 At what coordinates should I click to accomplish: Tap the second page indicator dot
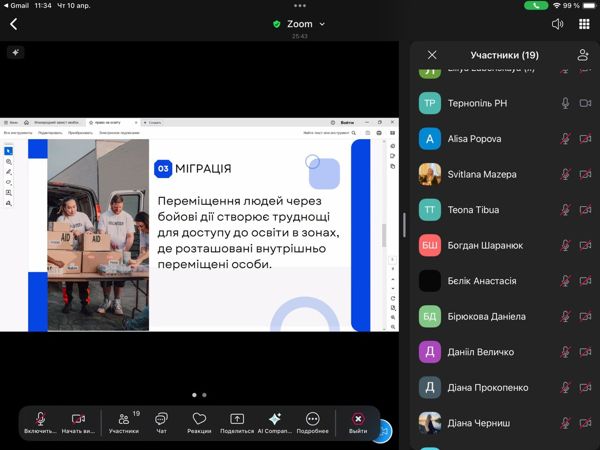pos(204,395)
